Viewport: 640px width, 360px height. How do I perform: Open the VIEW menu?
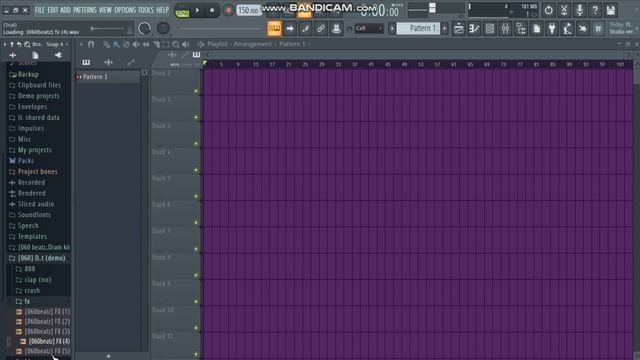[x=105, y=10]
